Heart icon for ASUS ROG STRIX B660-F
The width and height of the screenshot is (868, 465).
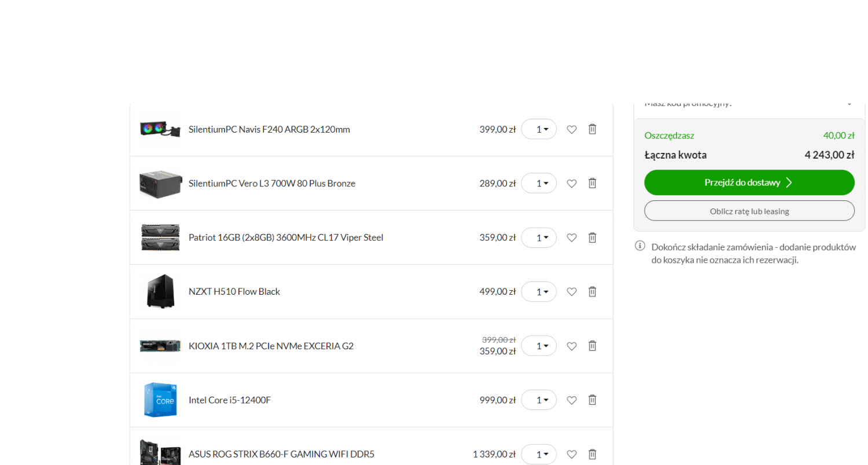[571, 455]
